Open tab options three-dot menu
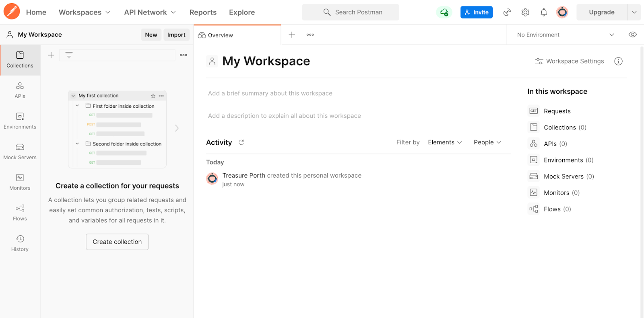 310,35
